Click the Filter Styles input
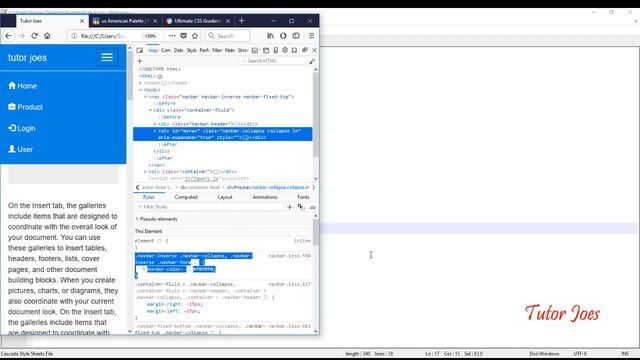Screen dimensions: 640x360 (209, 207)
